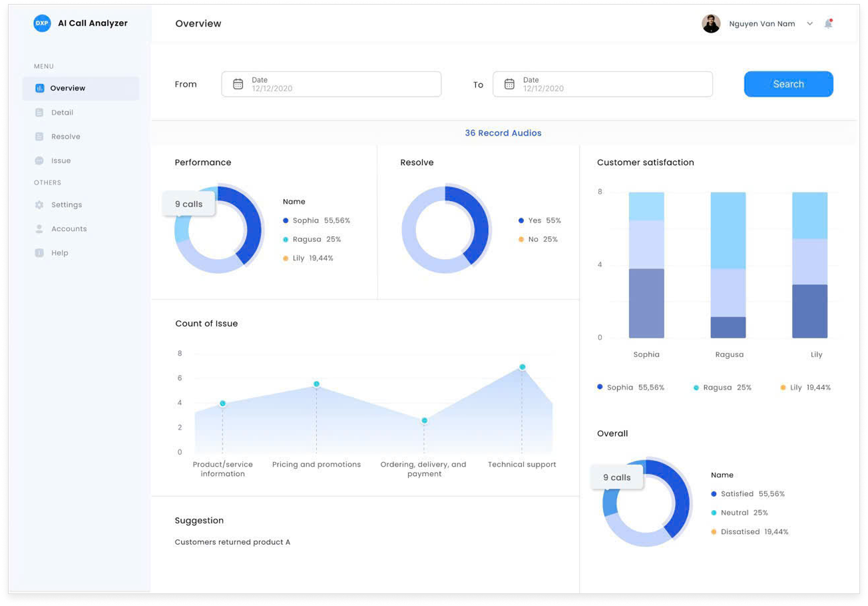Toggle Sophia legend in Performance chart
The width and height of the screenshot is (868, 606).
point(316,220)
